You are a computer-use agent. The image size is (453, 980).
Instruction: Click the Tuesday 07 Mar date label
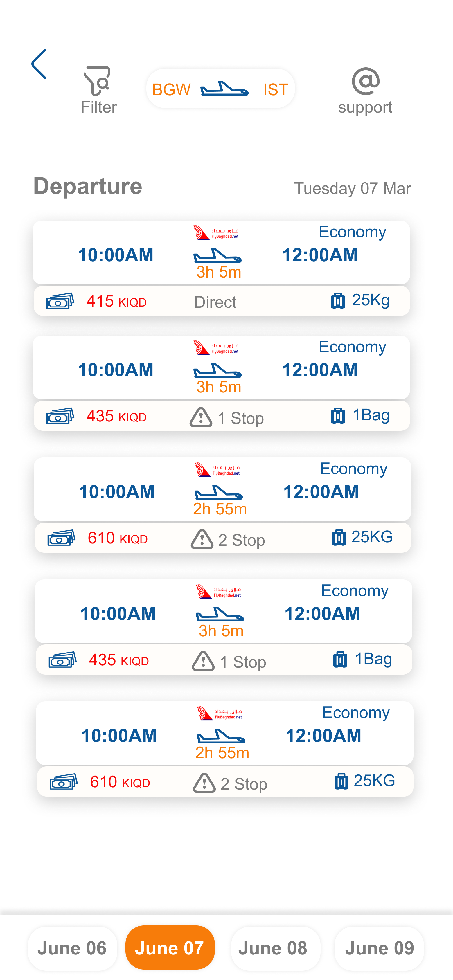[x=352, y=188]
